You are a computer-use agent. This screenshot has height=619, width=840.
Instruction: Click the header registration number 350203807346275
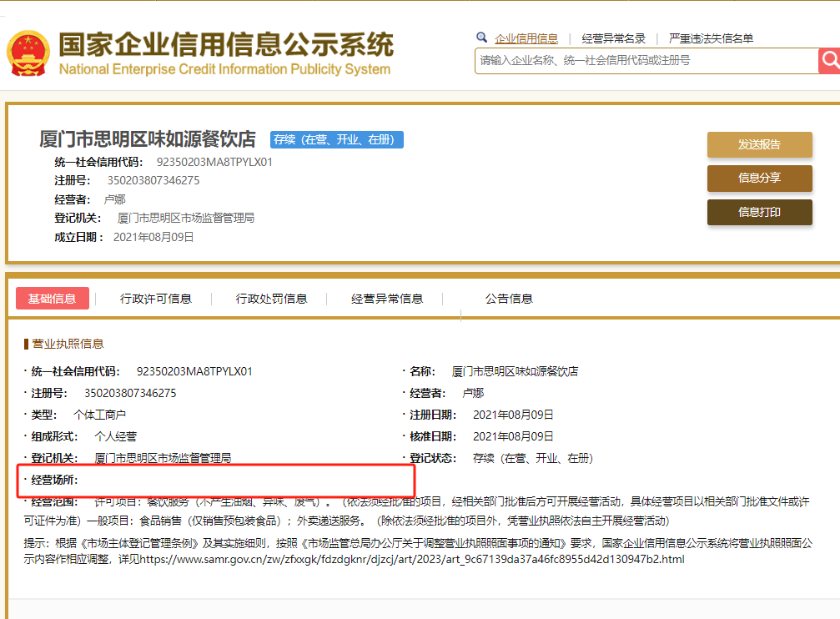[x=153, y=180]
